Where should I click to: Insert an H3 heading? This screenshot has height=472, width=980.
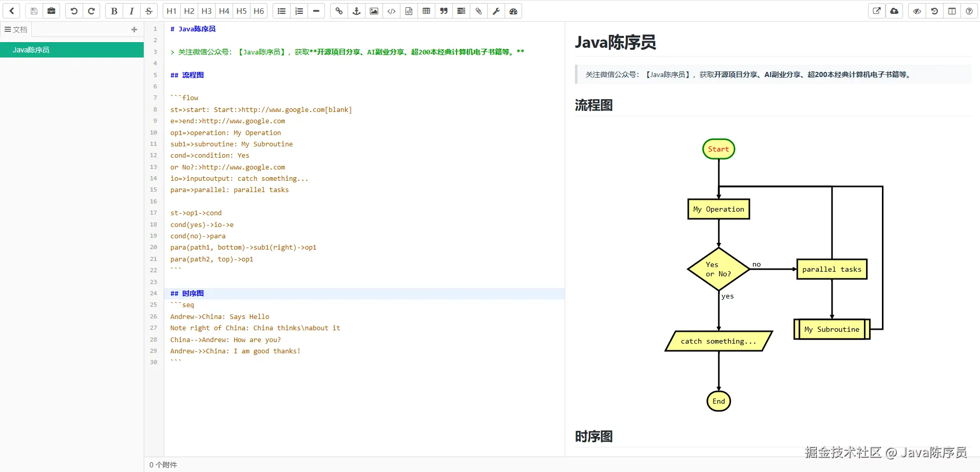[x=206, y=11]
